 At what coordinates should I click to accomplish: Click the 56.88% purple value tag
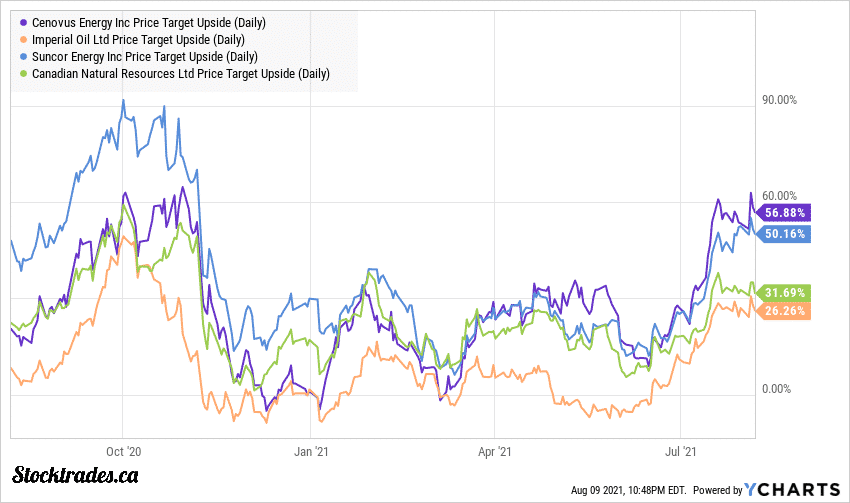786,212
